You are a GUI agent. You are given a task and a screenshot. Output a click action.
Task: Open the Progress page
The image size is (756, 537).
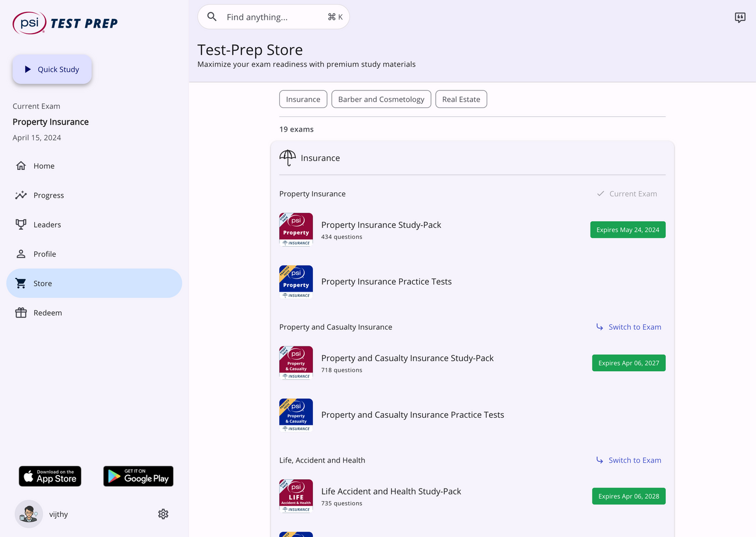click(x=48, y=195)
